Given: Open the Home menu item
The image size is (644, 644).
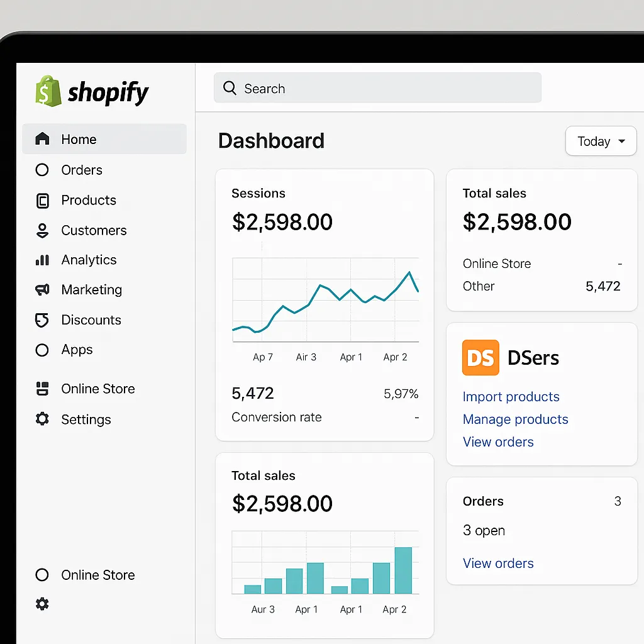Looking at the screenshot, I should tap(104, 139).
